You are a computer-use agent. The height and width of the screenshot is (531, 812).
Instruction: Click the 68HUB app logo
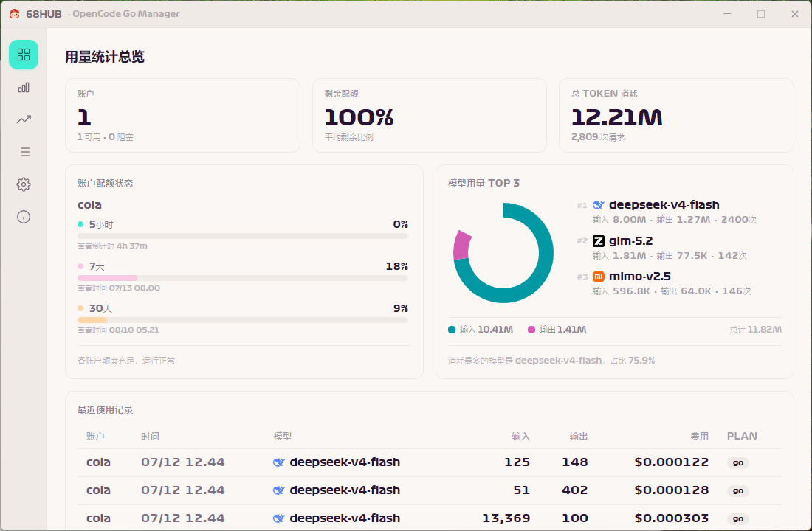click(x=15, y=14)
